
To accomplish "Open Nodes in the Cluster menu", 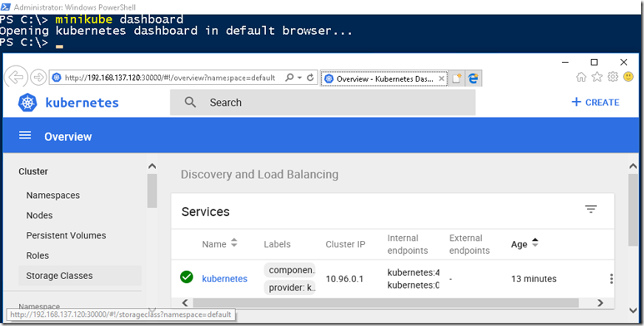I will 39,215.
